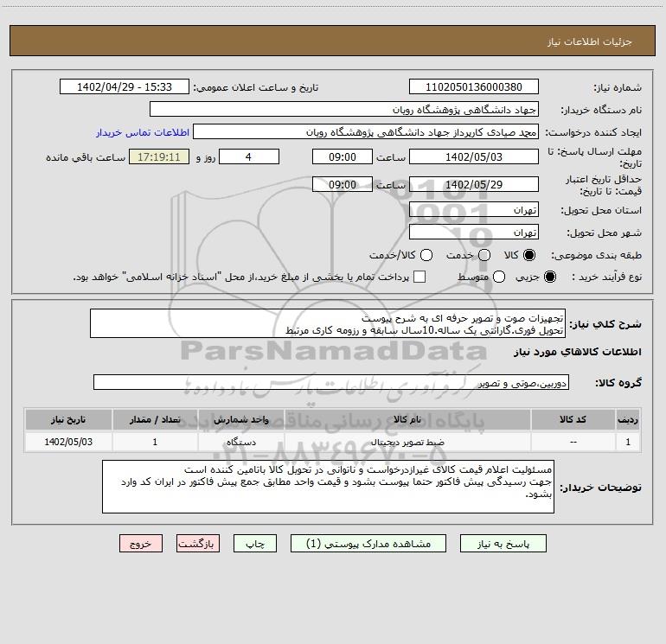This screenshot has width=666, height=644.
Task: Click the remaining time field 17:19:11
Action: coord(159,156)
